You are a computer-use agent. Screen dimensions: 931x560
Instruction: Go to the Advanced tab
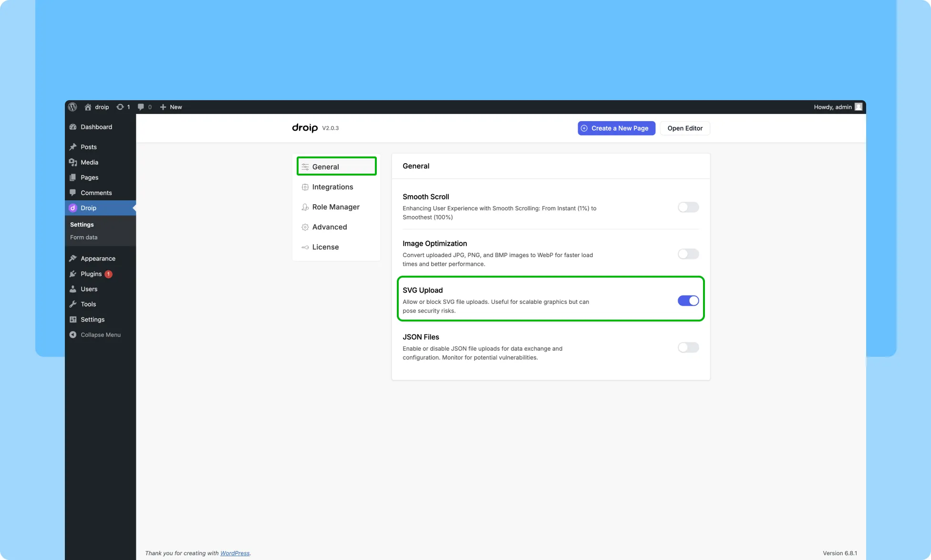pyautogui.click(x=336, y=227)
